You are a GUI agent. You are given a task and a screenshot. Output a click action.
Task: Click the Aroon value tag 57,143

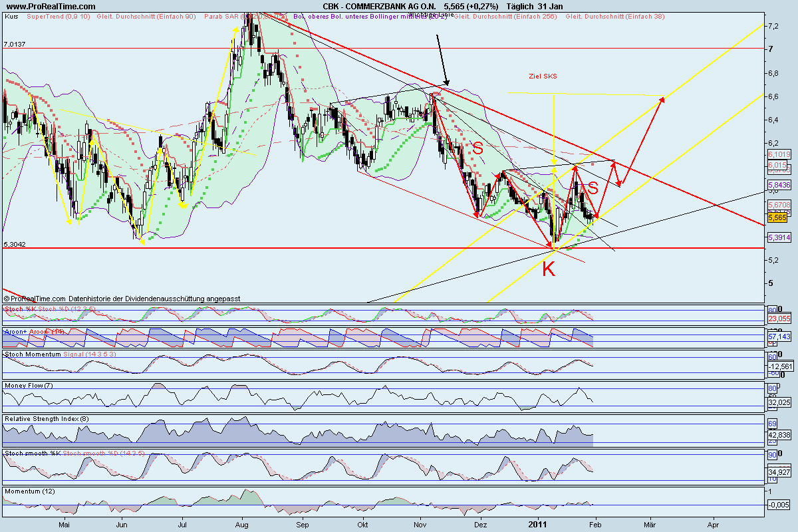click(x=778, y=337)
